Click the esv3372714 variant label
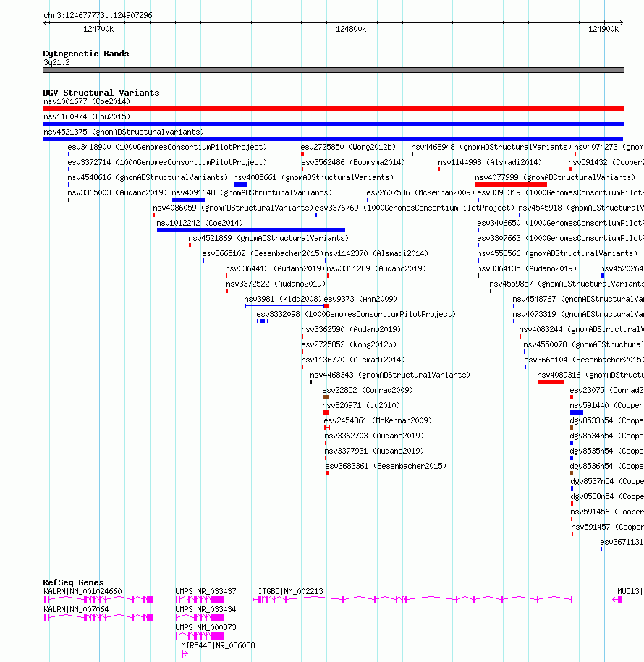 pos(167,162)
